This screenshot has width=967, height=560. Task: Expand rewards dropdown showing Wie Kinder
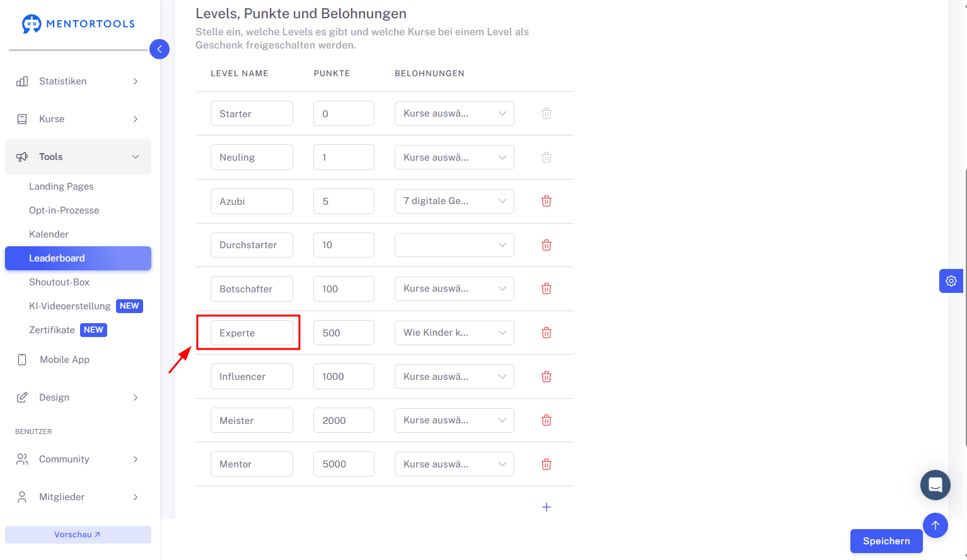click(455, 333)
